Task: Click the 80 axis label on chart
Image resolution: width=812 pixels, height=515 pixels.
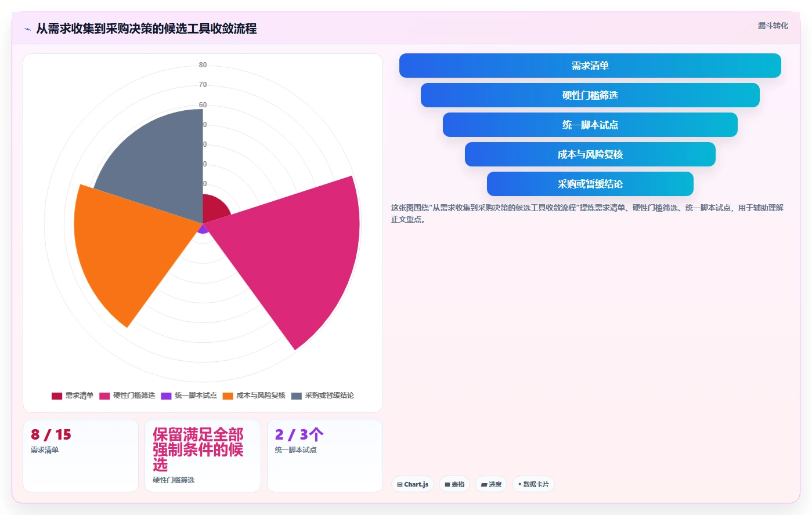Action: [x=203, y=65]
